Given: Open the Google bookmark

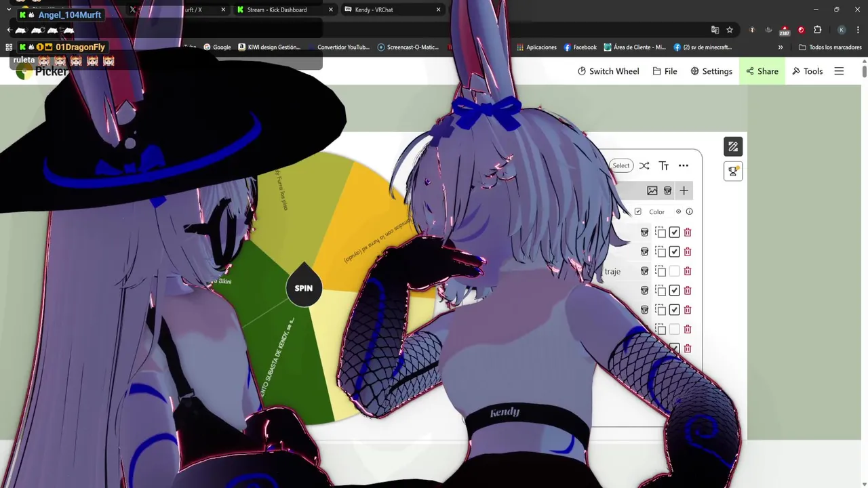Looking at the screenshot, I should click(217, 47).
